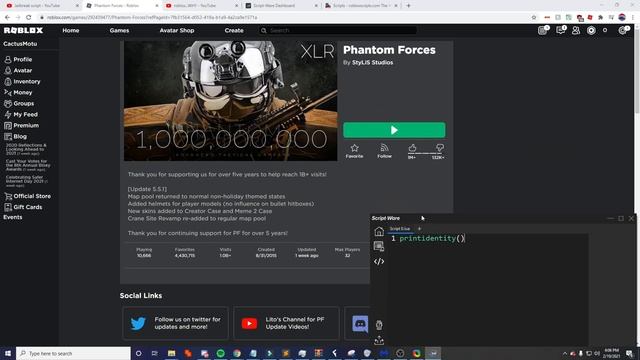Add a new Script Ware tab with plus
640x360 pixels.
tap(419, 229)
